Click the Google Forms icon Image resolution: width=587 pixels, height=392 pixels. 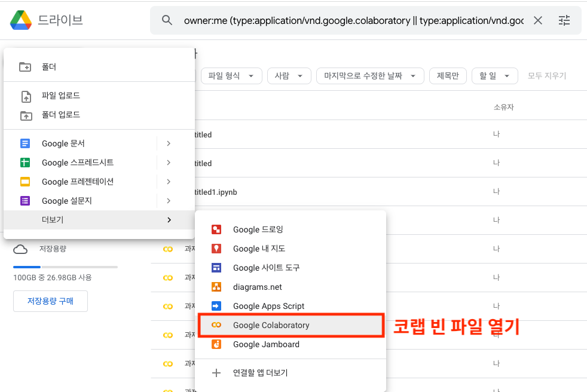pyautogui.click(x=25, y=201)
